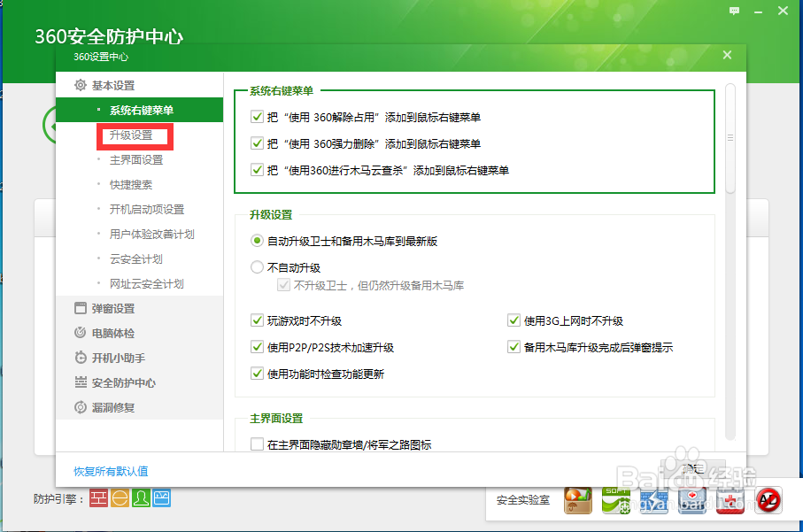This screenshot has height=532, width=803.
Task: Toggle 使用3G上网时不升级 checkbox
Action: click(x=513, y=320)
